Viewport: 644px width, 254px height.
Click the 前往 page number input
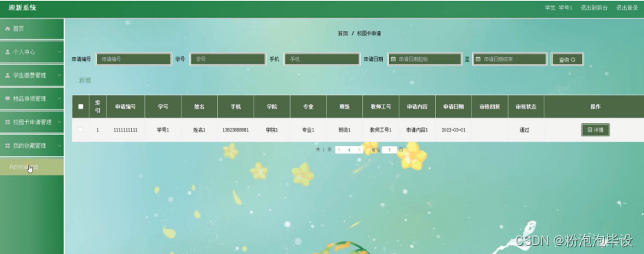pyautogui.click(x=390, y=150)
